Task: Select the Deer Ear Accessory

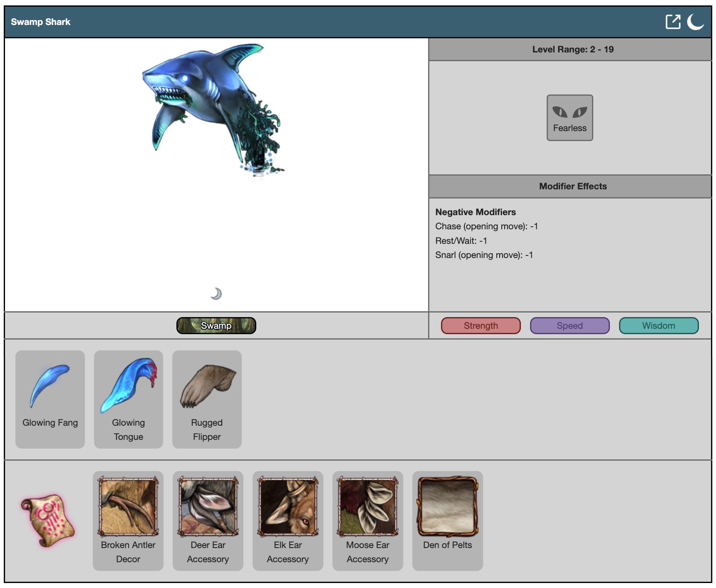Action: (208, 520)
